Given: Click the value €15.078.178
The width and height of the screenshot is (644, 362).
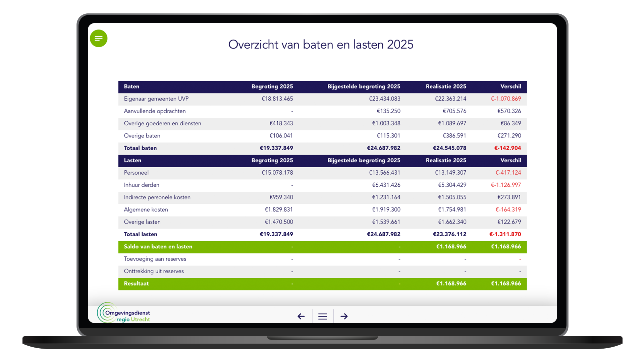Looking at the screenshot, I should pyautogui.click(x=277, y=173).
